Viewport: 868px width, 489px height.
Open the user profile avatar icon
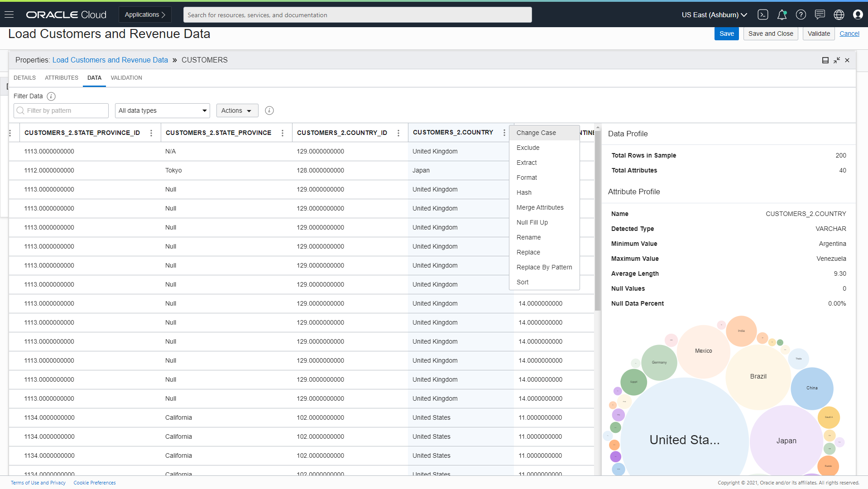[x=858, y=14]
